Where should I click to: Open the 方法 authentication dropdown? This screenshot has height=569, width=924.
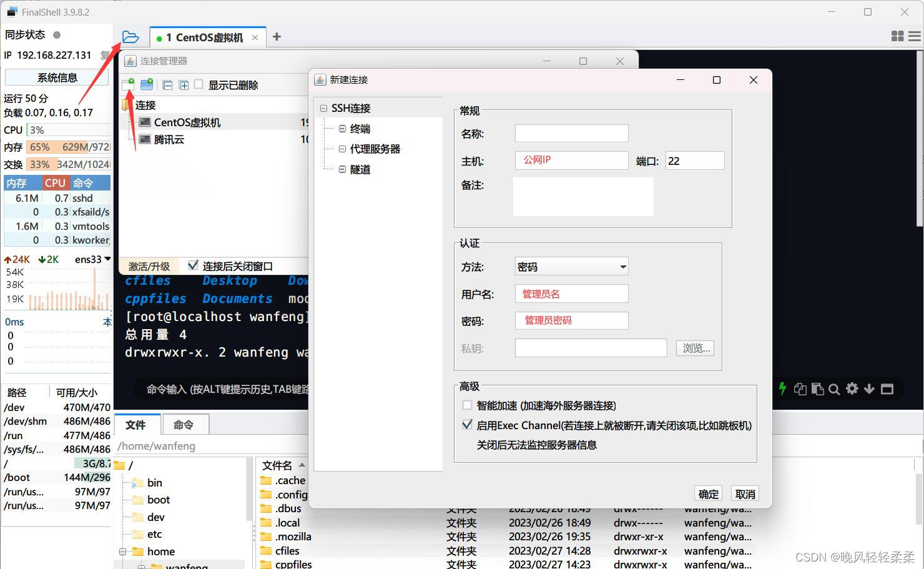pyautogui.click(x=571, y=267)
